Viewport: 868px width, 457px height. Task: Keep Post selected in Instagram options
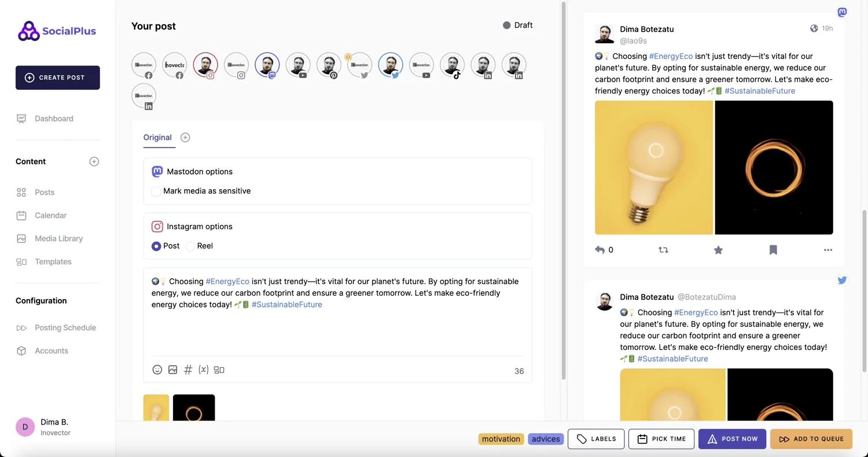[x=156, y=246]
